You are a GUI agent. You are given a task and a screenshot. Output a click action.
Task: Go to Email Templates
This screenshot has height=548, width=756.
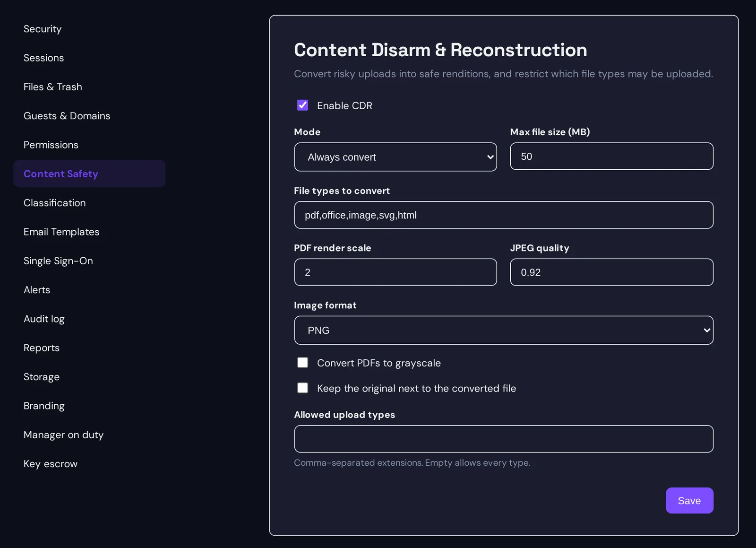(x=89, y=232)
